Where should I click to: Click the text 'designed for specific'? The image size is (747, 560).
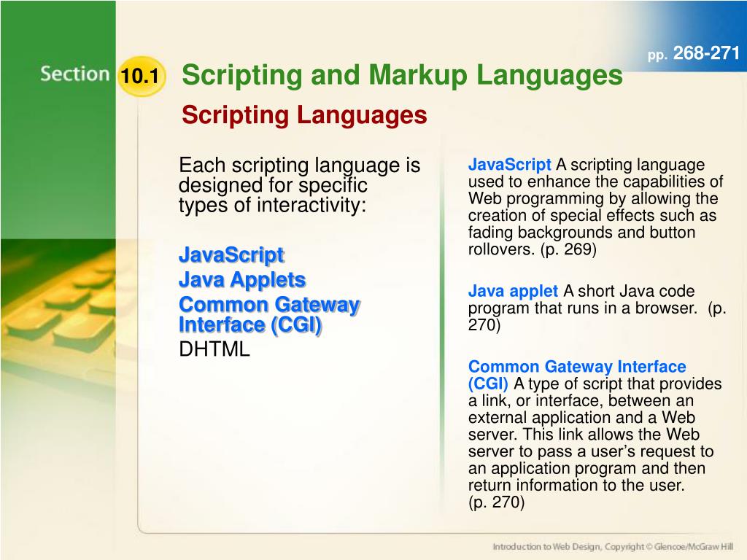tap(273, 185)
